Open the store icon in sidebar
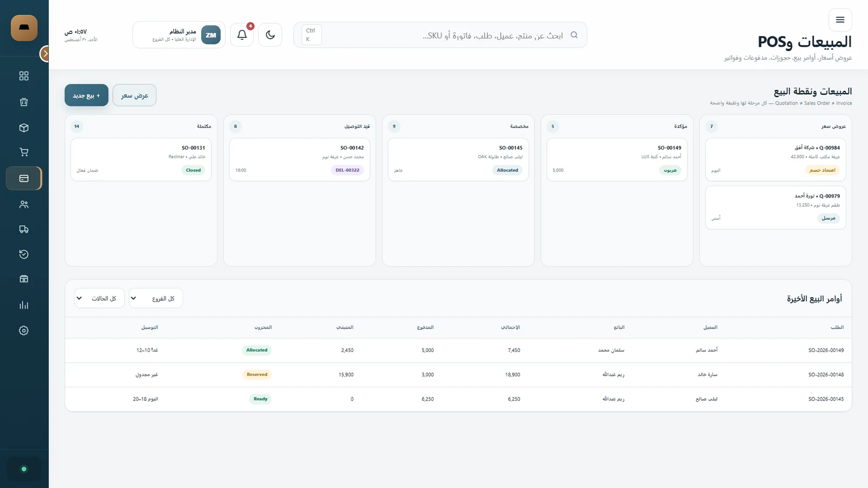This screenshot has width=868, height=488. pos(24,279)
